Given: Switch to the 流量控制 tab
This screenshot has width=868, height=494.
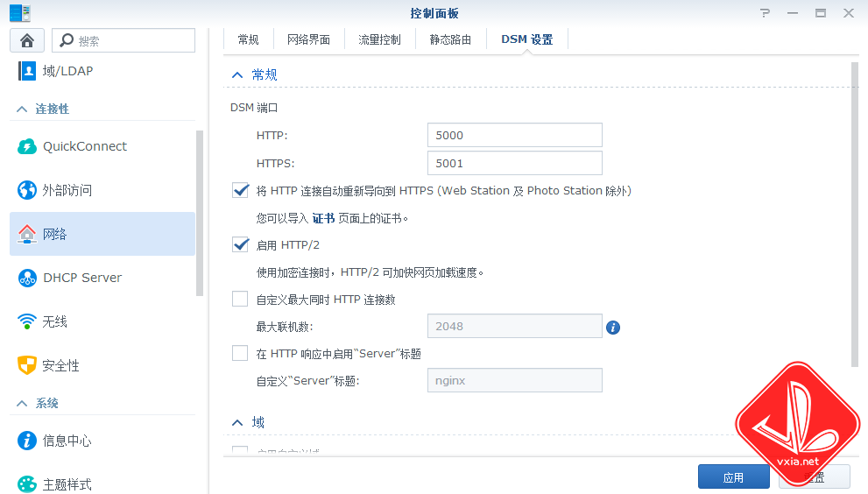Looking at the screenshot, I should (x=379, y=39).
